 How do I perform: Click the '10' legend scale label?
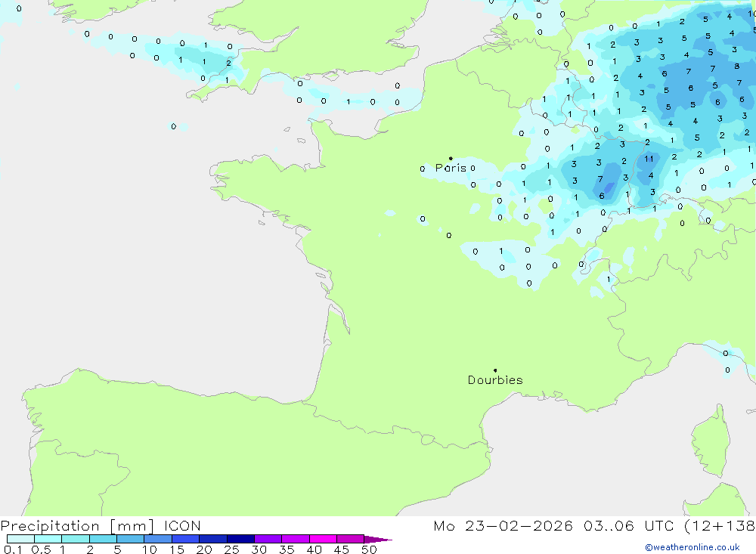click(x=150, y=549)
